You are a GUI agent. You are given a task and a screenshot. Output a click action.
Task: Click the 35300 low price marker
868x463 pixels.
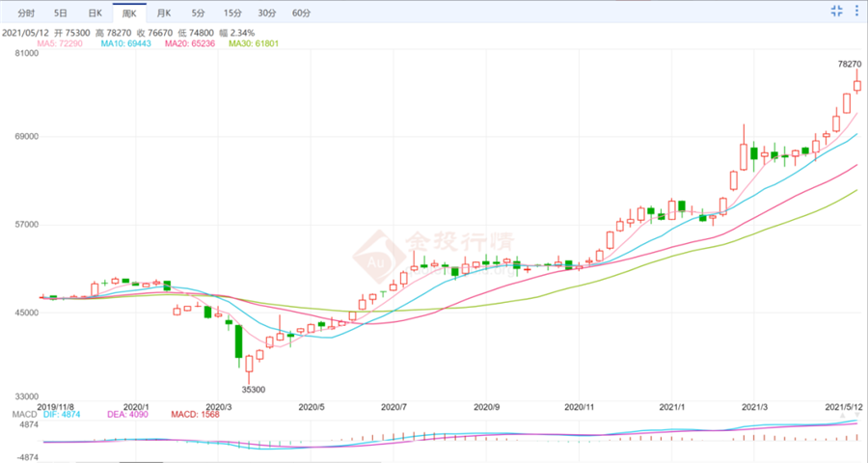click(253, 389)
